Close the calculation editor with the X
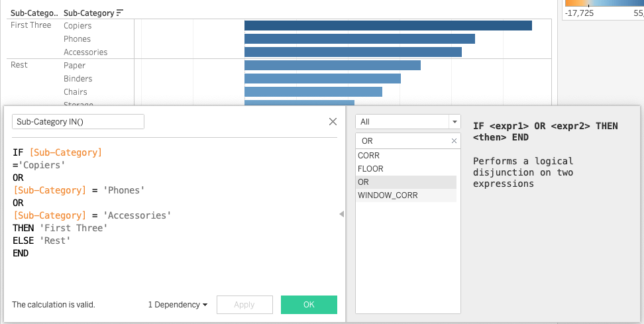644x324 pixels. [333, 122]
